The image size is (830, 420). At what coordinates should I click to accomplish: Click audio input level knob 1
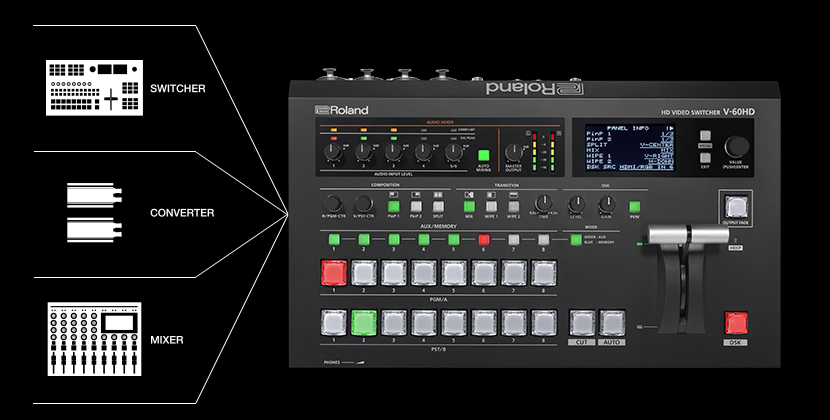coord(332,152)
